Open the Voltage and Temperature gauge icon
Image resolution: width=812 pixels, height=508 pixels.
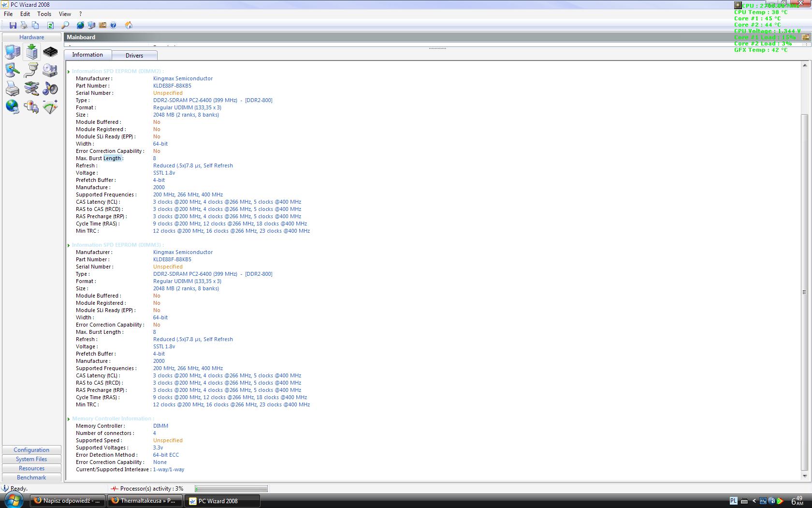point(50,106)
